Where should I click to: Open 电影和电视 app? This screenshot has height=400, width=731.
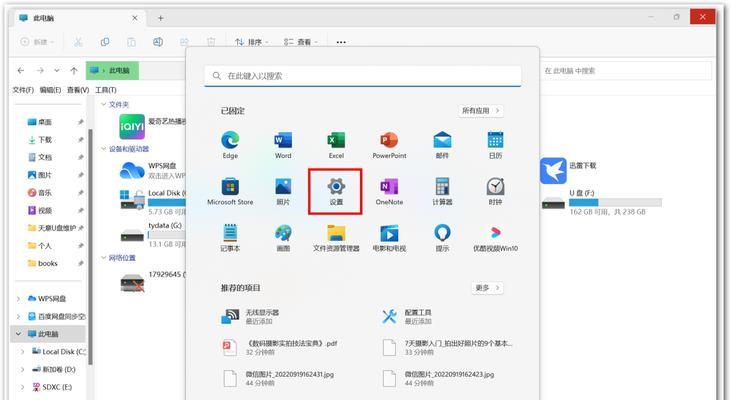(389, 238)
